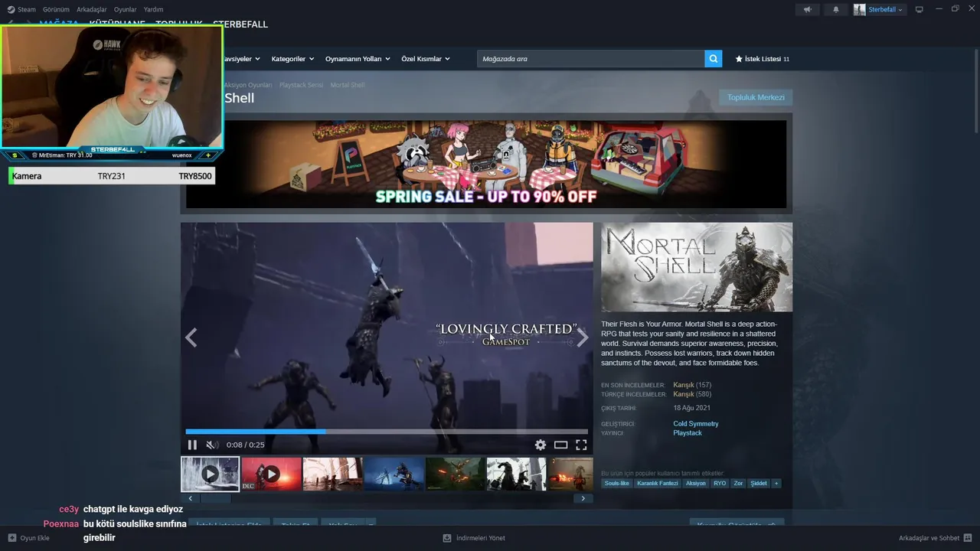Open Arkadaşlar ve Sohbet panel

(929, 538)
